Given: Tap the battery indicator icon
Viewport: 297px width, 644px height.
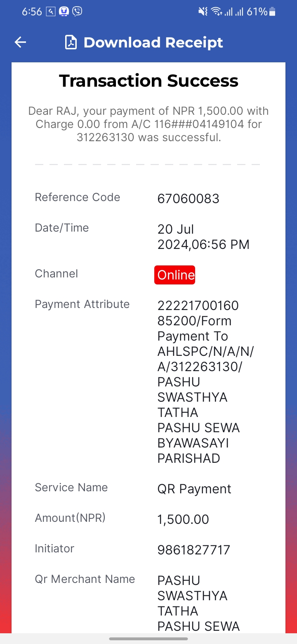Looking at the screenshot, I should coord(272,12).
